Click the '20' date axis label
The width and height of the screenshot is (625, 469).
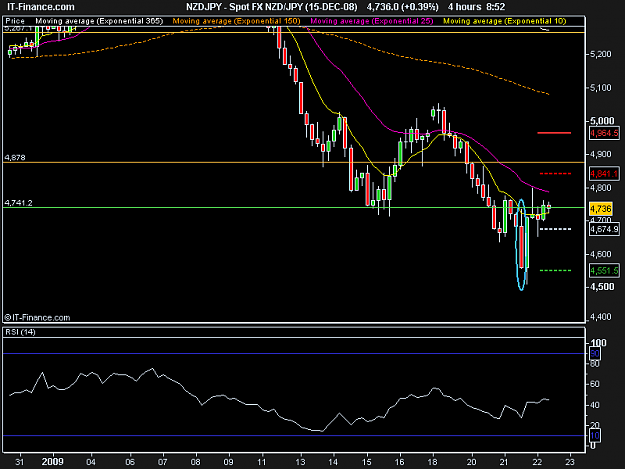[472, 462]
